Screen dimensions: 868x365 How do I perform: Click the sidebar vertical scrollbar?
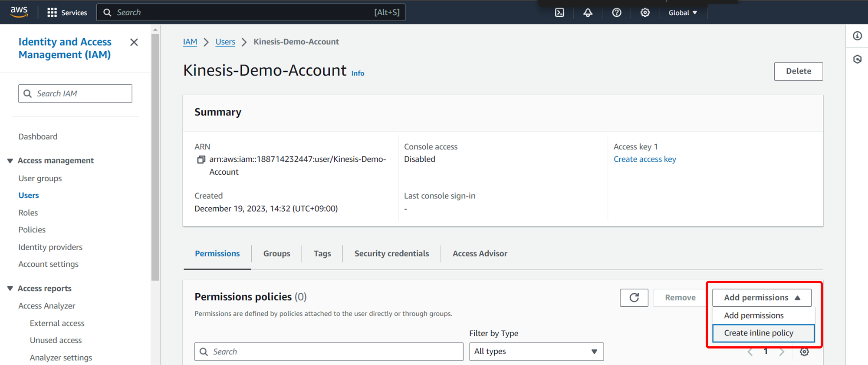click(x=155, y=156)
